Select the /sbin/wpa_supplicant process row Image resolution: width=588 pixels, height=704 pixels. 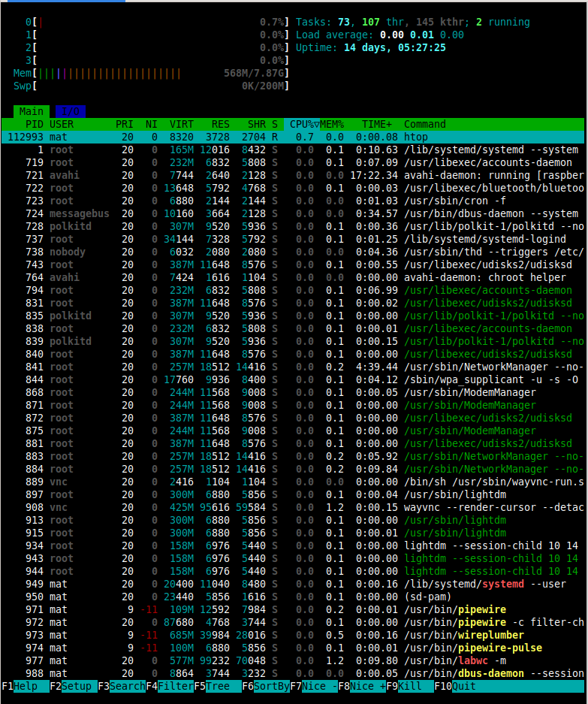(293, 380)
